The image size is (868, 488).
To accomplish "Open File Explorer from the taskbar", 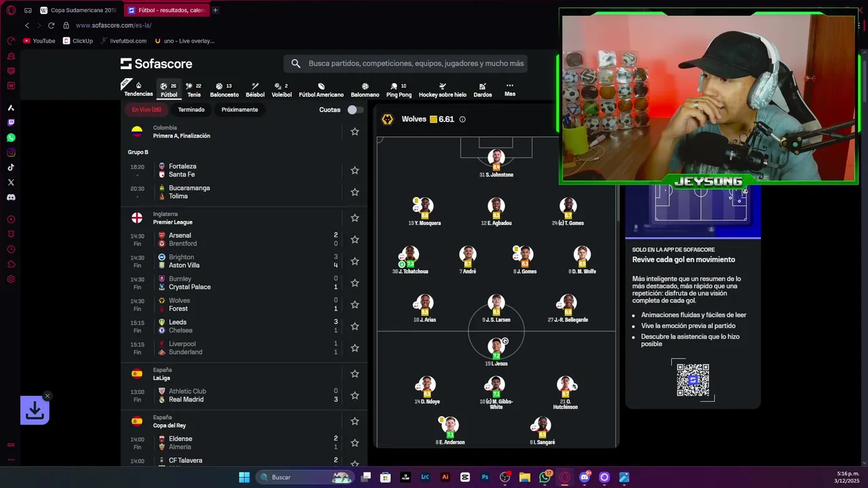I will point(524,477).
